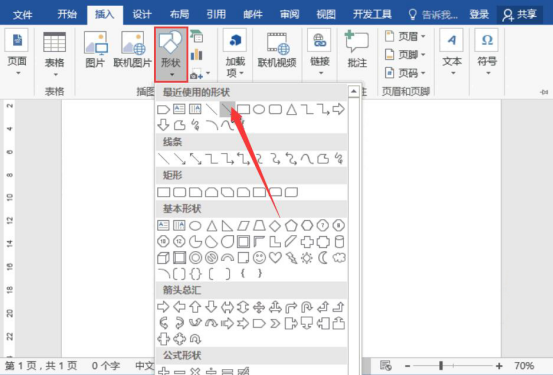The image size is (553, 375).
Task: Open the 页码 (Page Number) dropdown
Action: pos(405,73)
